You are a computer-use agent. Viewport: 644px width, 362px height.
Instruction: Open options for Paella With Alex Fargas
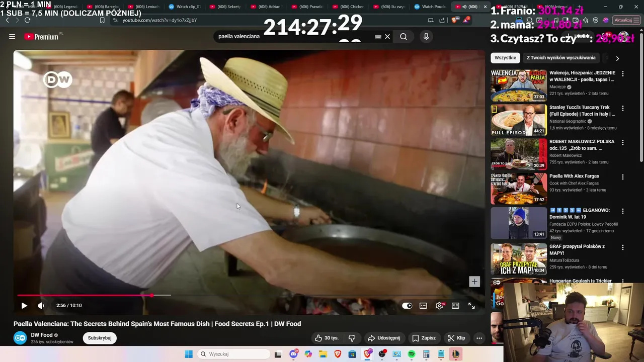click(x=623, y=177)
